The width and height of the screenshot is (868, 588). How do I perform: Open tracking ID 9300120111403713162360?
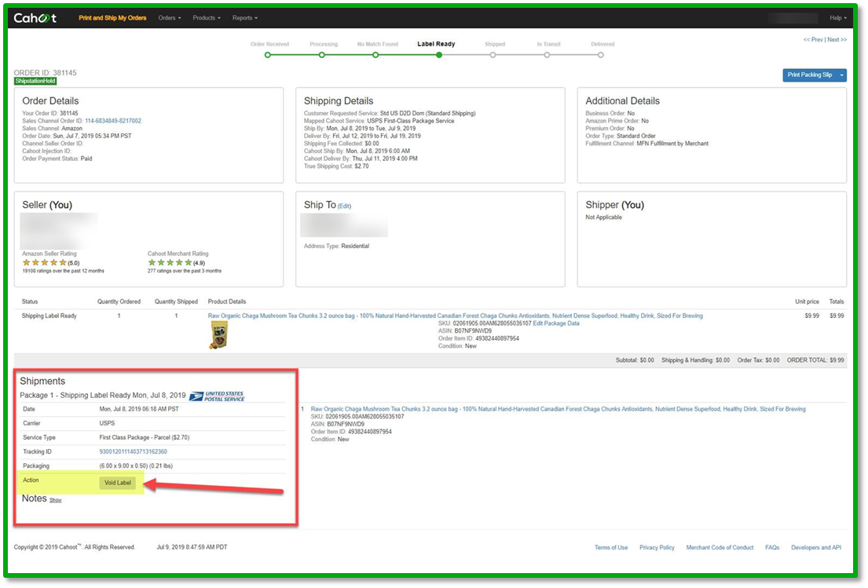coord(133,452)
